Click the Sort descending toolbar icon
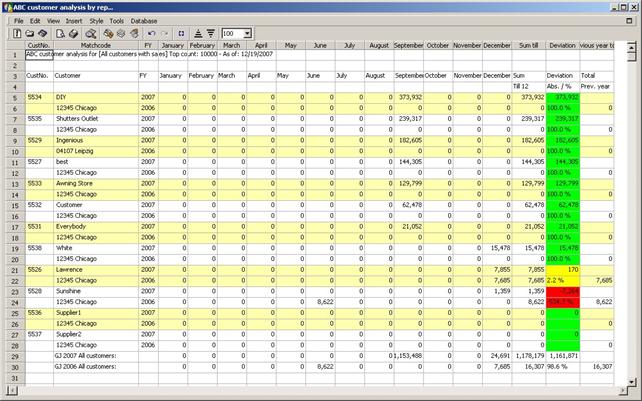642x401 pixels. pos(210,33)
